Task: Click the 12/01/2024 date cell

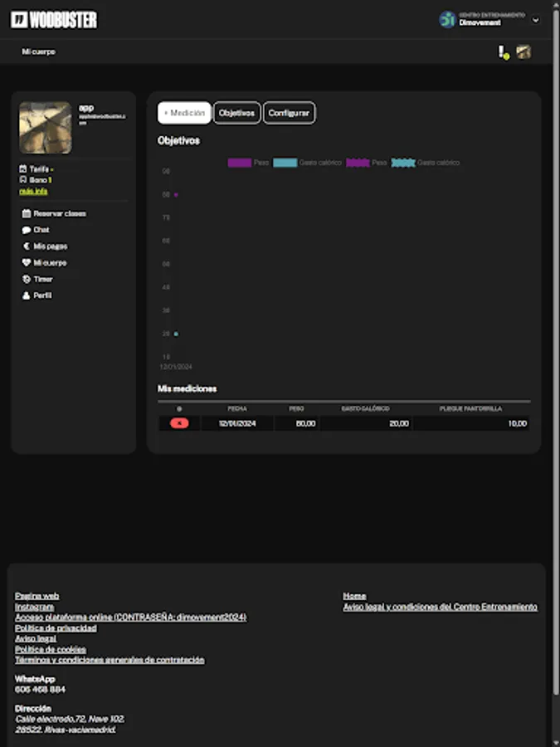Action: tap(237, 423)
